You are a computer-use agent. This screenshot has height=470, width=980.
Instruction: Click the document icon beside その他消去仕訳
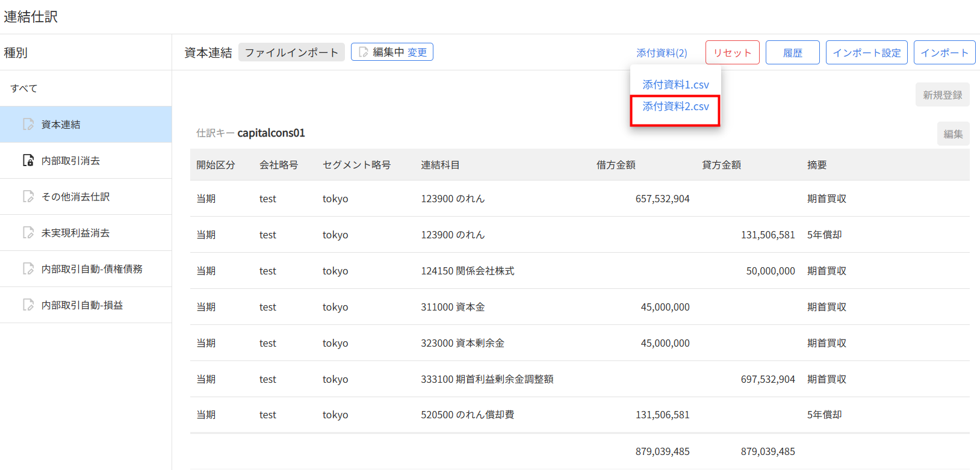click(28, 197)
